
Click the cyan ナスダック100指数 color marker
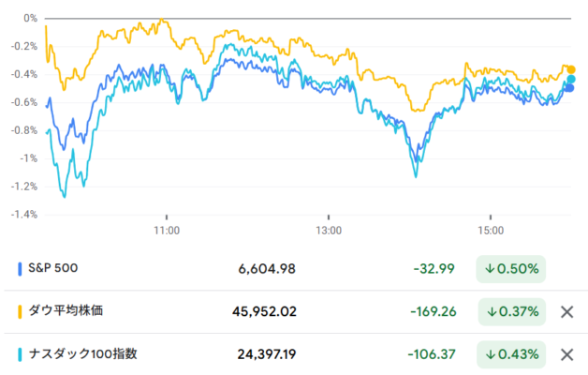point(21,354)
